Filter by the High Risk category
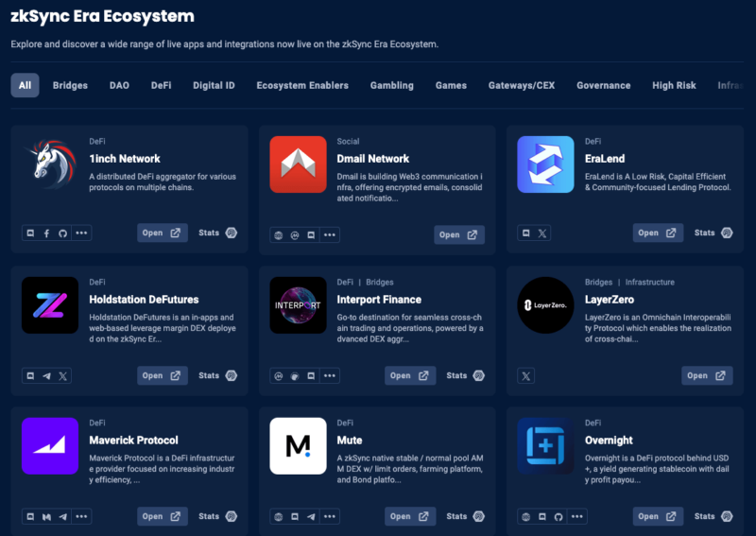The image size is (756, 536). point(674,85)
